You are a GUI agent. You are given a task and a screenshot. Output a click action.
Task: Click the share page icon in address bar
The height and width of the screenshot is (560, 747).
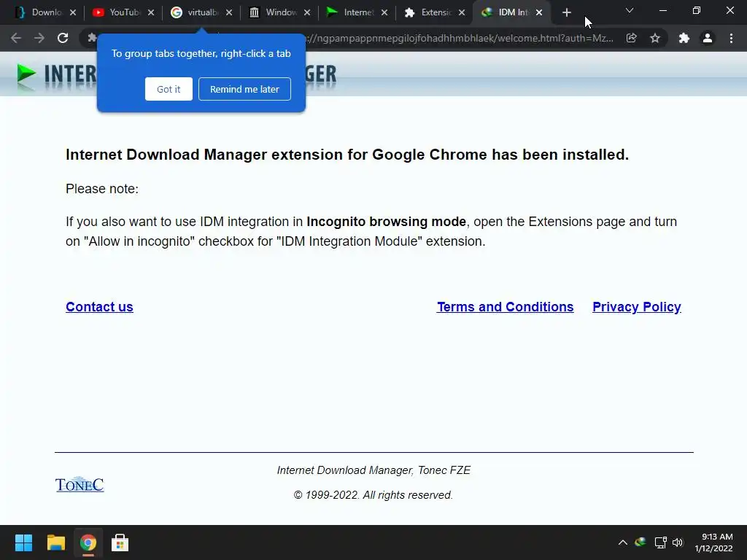632,39
